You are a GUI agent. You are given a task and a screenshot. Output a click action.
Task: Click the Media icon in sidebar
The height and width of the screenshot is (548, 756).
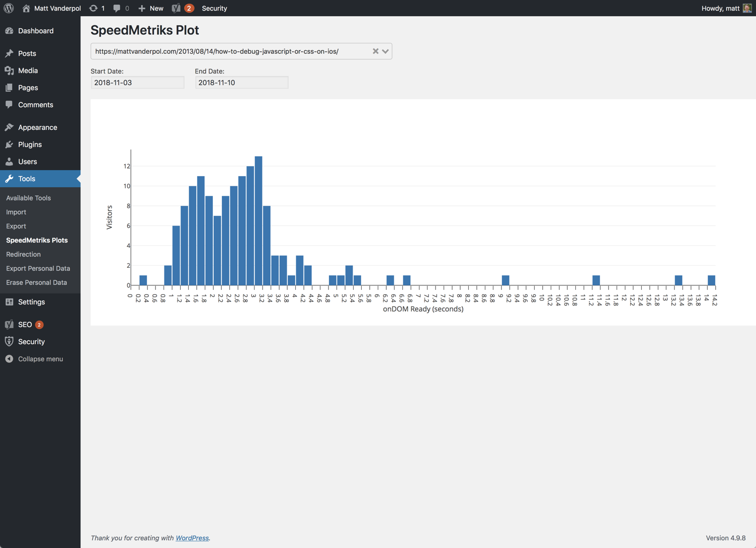9,70
